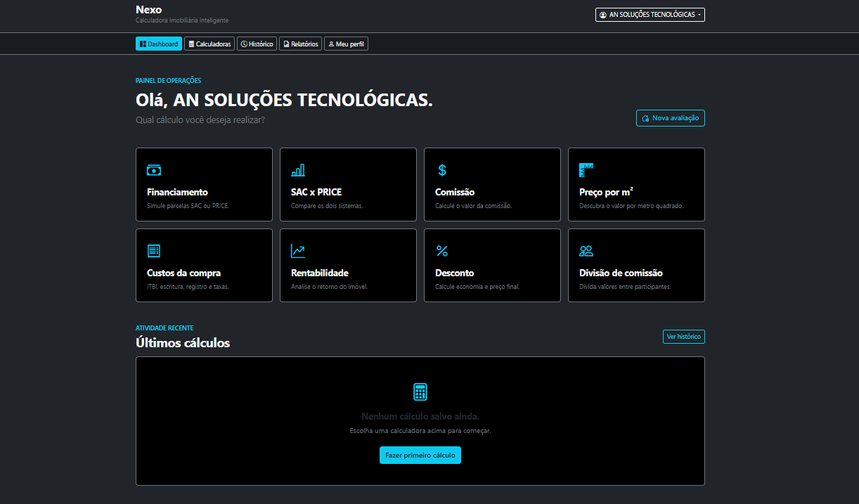Switch to the Dashboard tab
The height and width of the screenshot is (504, 859).
(x=159, y=44)
